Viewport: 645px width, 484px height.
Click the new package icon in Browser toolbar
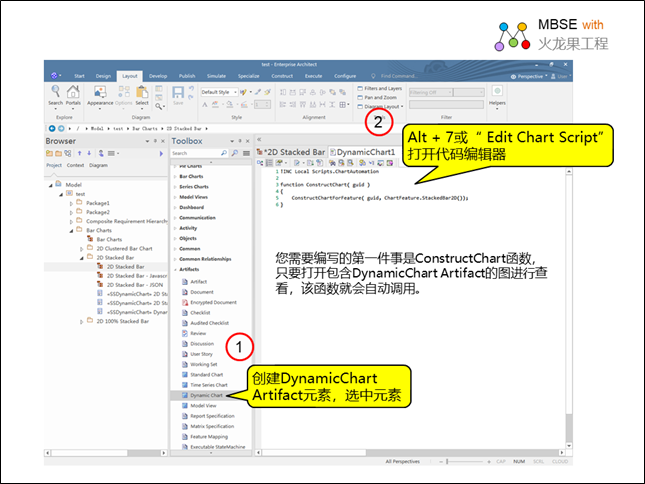pyautogui.click(x=49, y=153)
